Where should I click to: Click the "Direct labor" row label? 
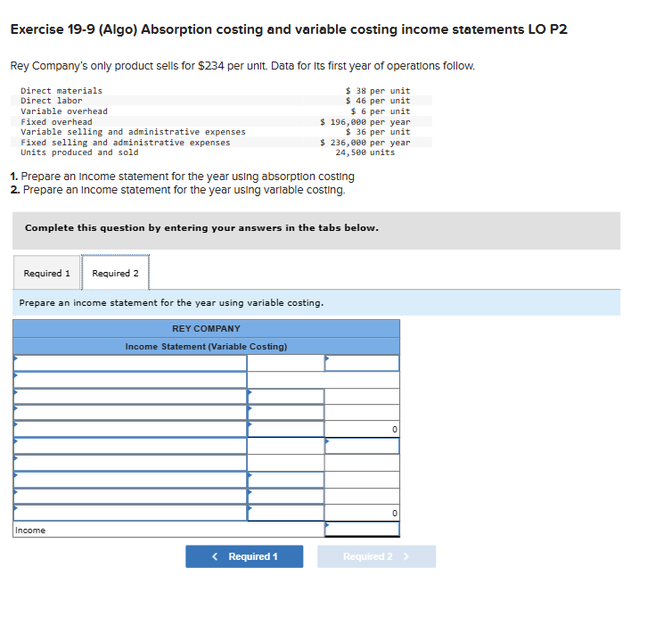[52, 101]
